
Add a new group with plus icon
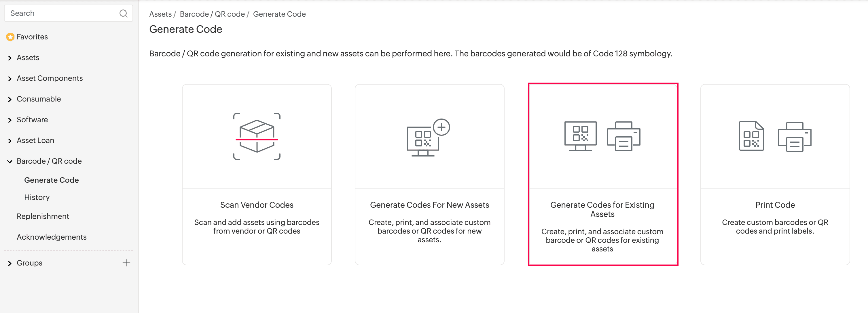pyautogui.click(x=126, y=263)
